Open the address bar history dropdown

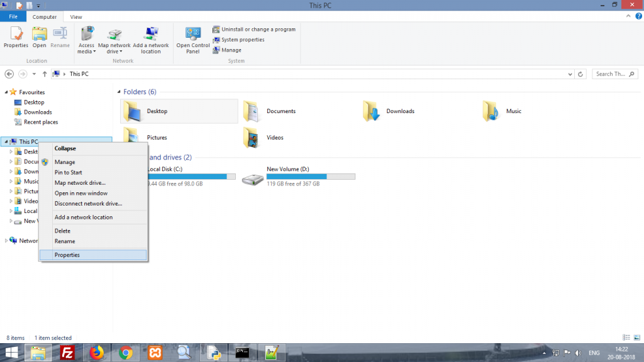(x=570, y=74)
